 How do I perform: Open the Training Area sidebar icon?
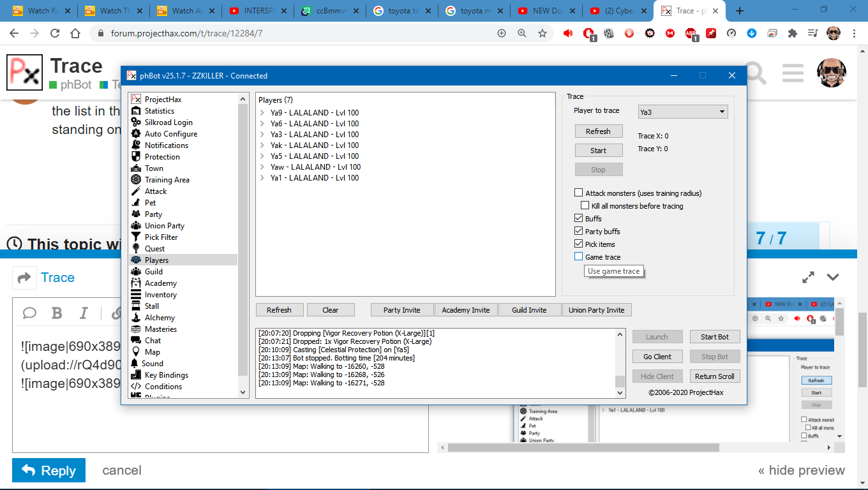point(135,180)
